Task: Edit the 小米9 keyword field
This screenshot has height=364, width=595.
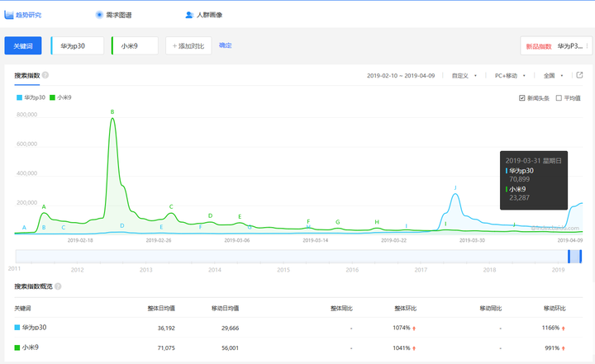Action: click(135, 46)
